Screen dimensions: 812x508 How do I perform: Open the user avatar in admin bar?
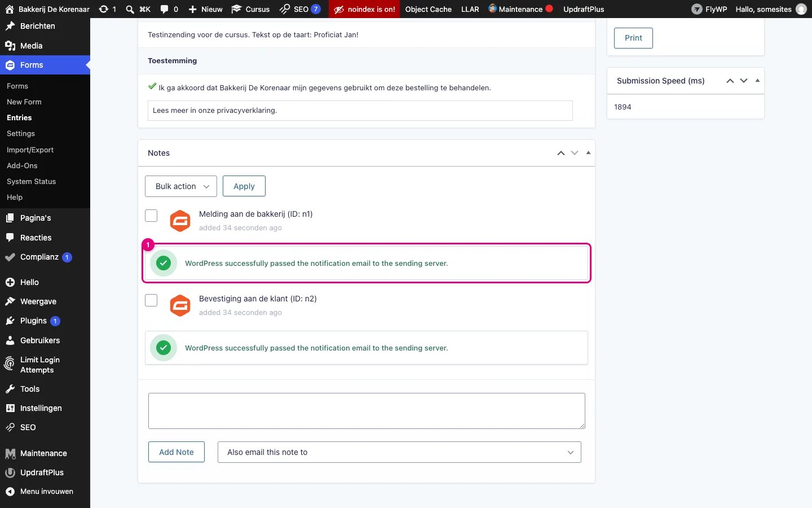[x=801, y=9]
